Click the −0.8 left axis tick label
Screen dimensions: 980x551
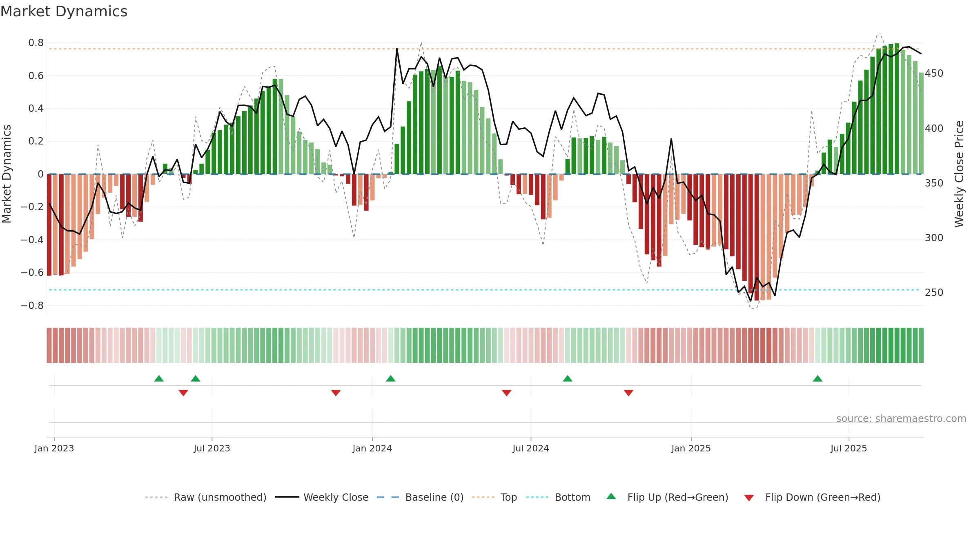32,305
